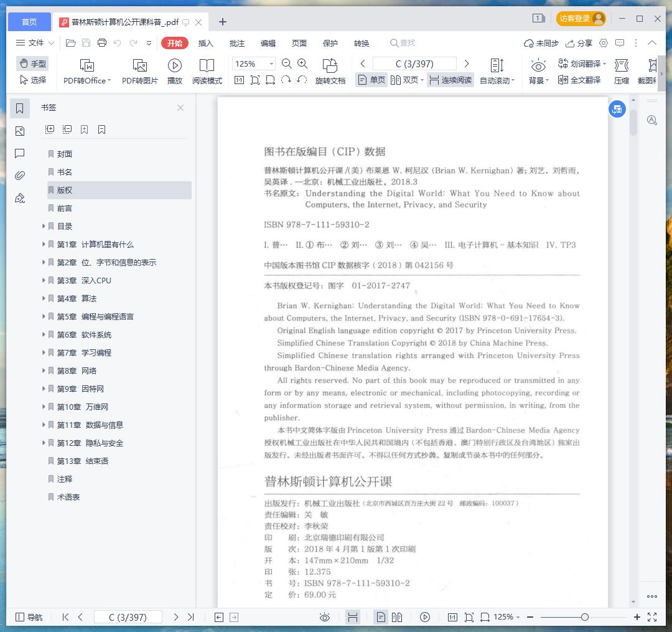Switch to the 开始 tab

coord(175,43)
